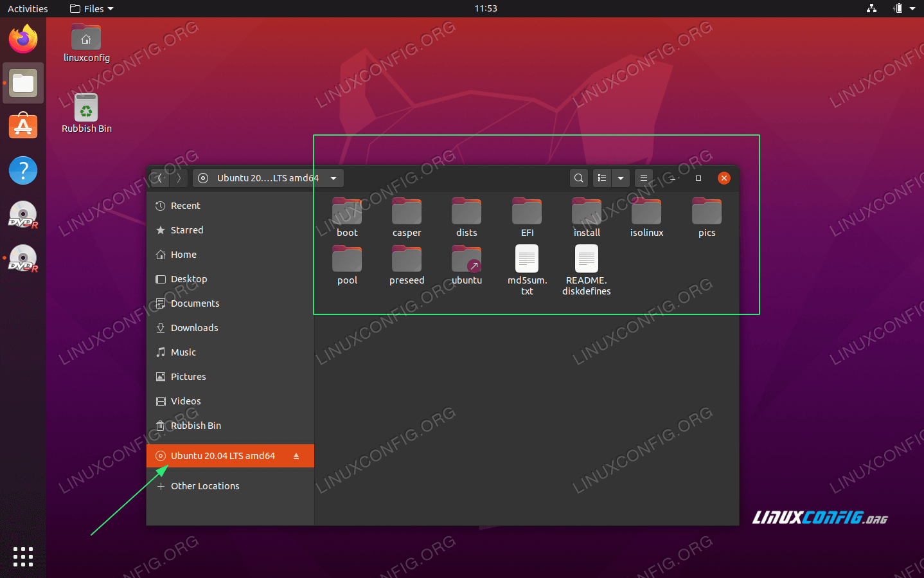This screenshot has width=924, height=578.
Task: Go to Recent in sidebar
Action: 230,206
